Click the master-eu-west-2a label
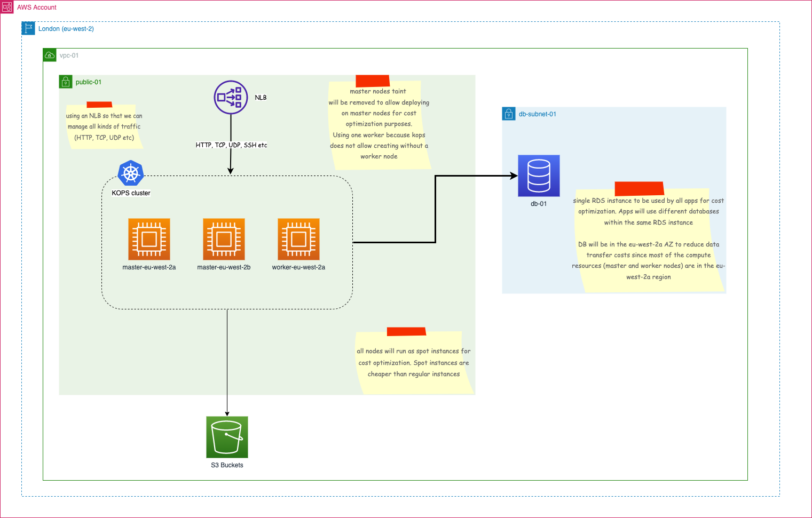This screenshot has height=518, width=812. coord(149,267)
